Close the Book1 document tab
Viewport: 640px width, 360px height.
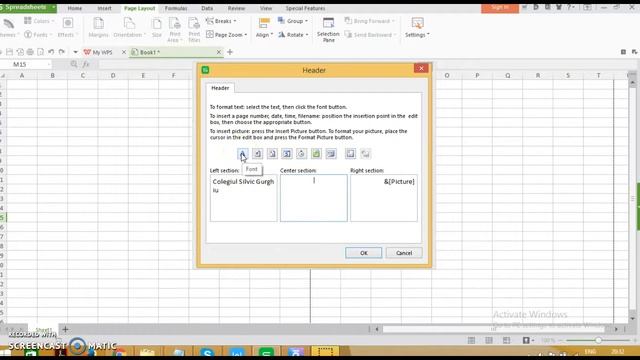[219, 52]
